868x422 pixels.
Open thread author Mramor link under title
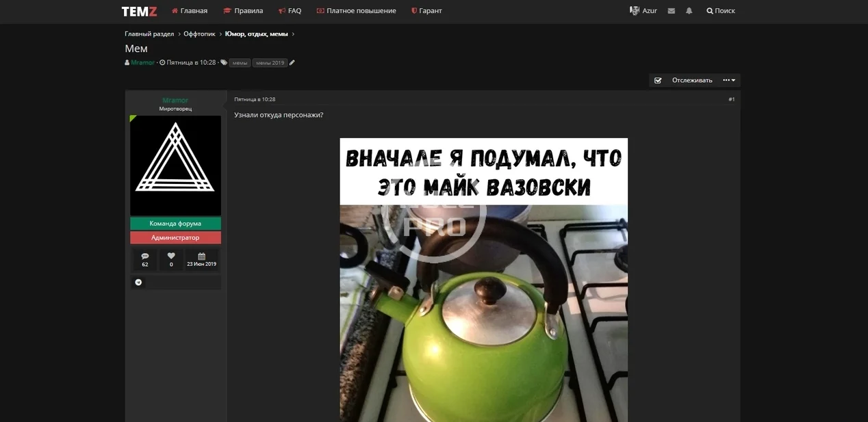[142, 62]
